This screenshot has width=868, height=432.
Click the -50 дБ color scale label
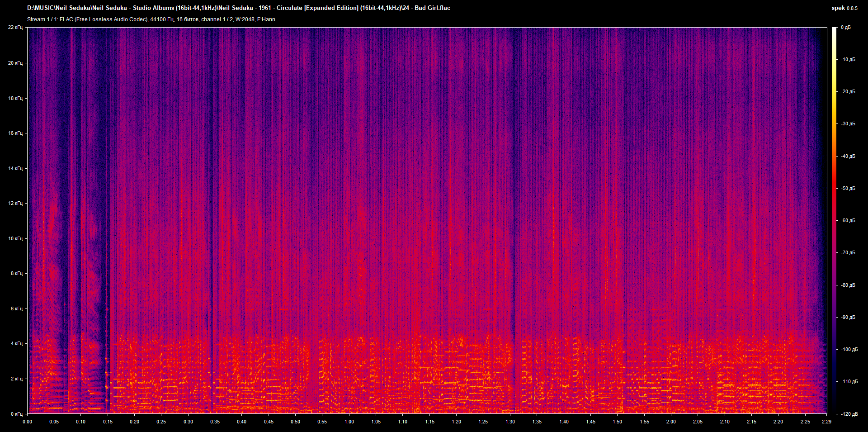click(x=848, y=188)
